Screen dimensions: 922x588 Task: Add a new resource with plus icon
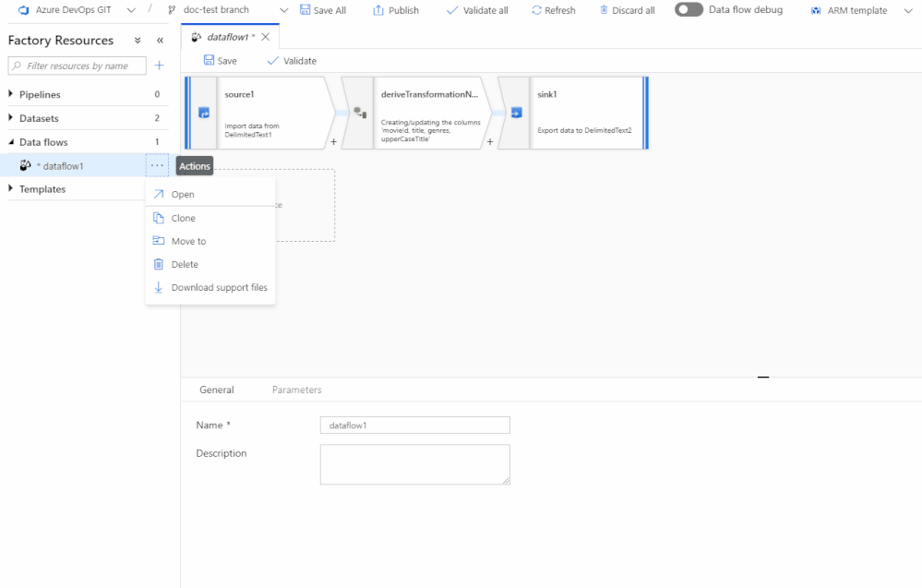160,66
